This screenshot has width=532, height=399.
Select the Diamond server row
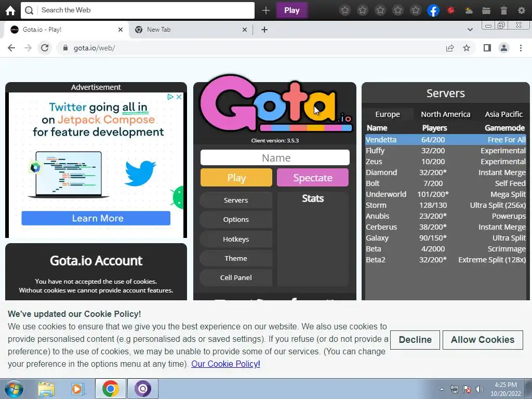tap(445, 172)
